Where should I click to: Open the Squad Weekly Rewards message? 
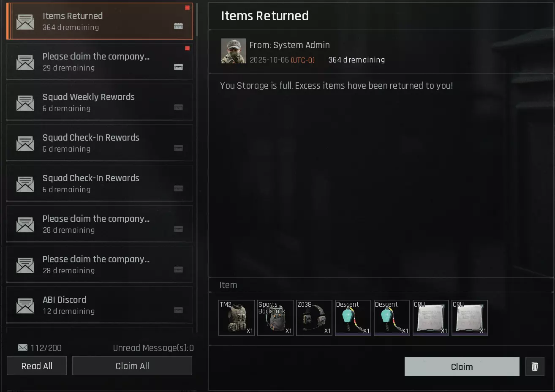pyautogui.click(x=100, y=102)
